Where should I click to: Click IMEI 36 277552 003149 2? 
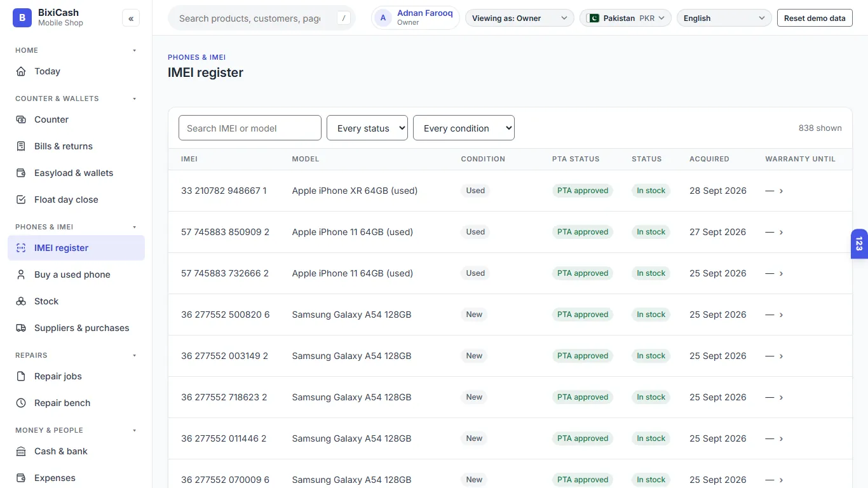coord(224,356)
